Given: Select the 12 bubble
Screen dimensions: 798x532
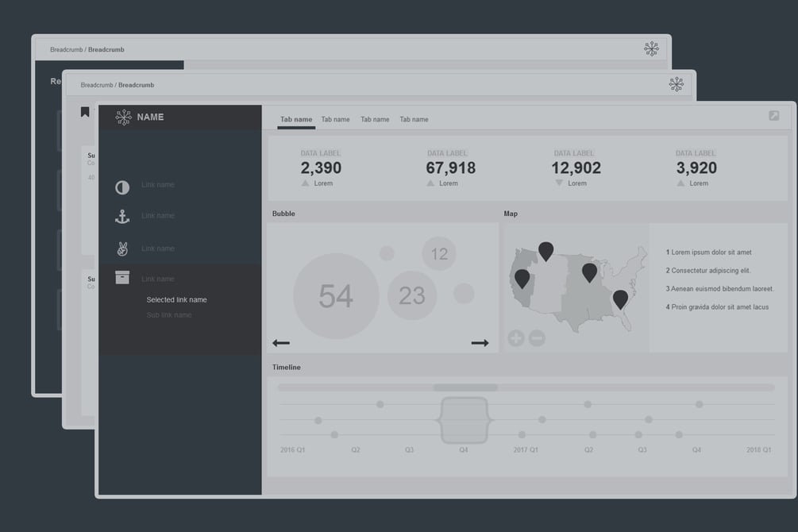Looking at the screenshot, I should [439, 253].
